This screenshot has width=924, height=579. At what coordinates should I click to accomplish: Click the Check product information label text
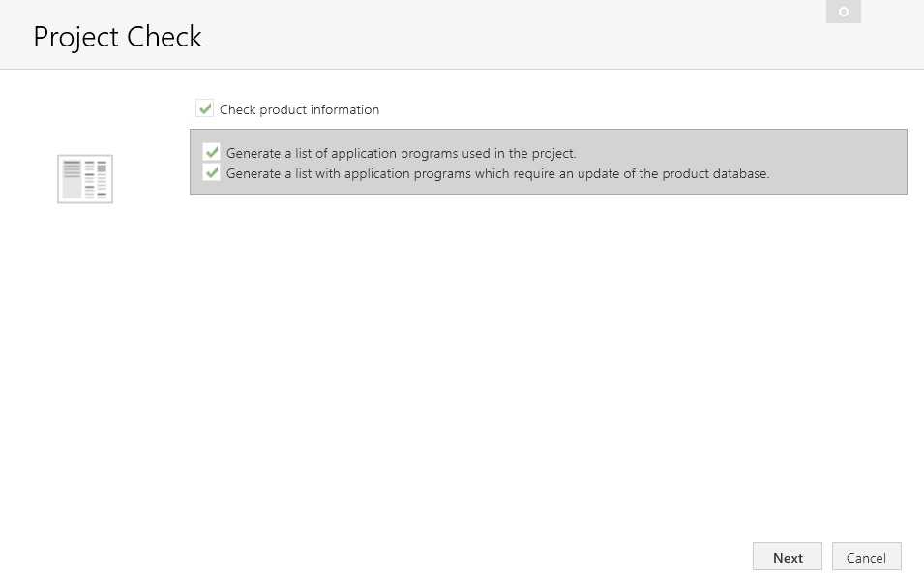(299, 109)
